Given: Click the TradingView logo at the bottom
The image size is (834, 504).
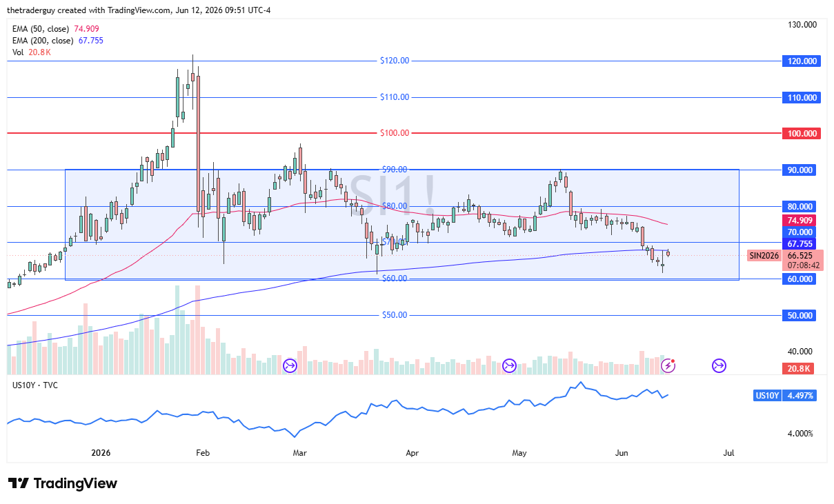Looking at the screenshot, I should click(x=63, y=483).
